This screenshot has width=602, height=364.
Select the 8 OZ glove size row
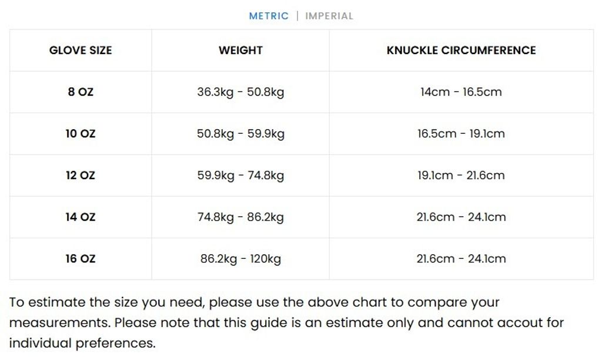(x=81, y=92)
